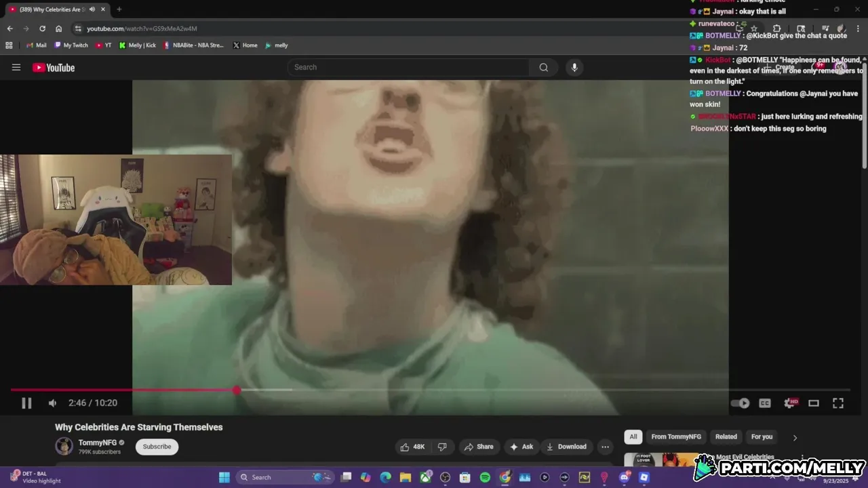This screenshot has height=488, width=868.
Task: Select the All filter chip
Action: tap(633, 436)
